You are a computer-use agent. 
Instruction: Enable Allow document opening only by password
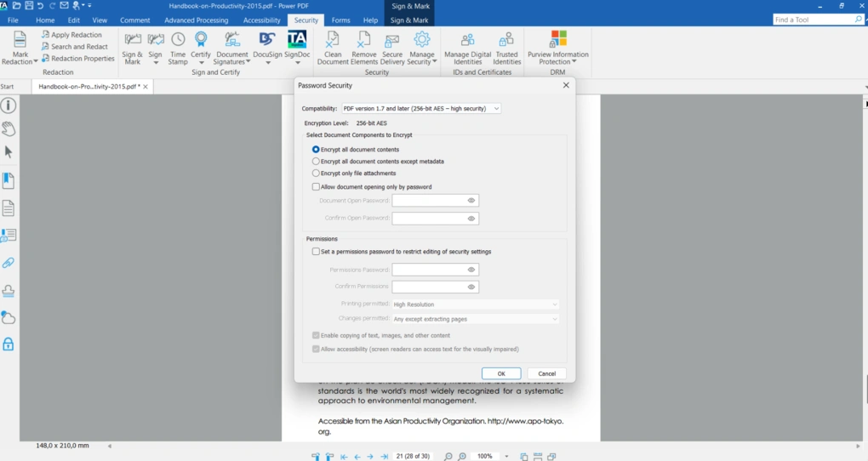[x=316, y=187]
